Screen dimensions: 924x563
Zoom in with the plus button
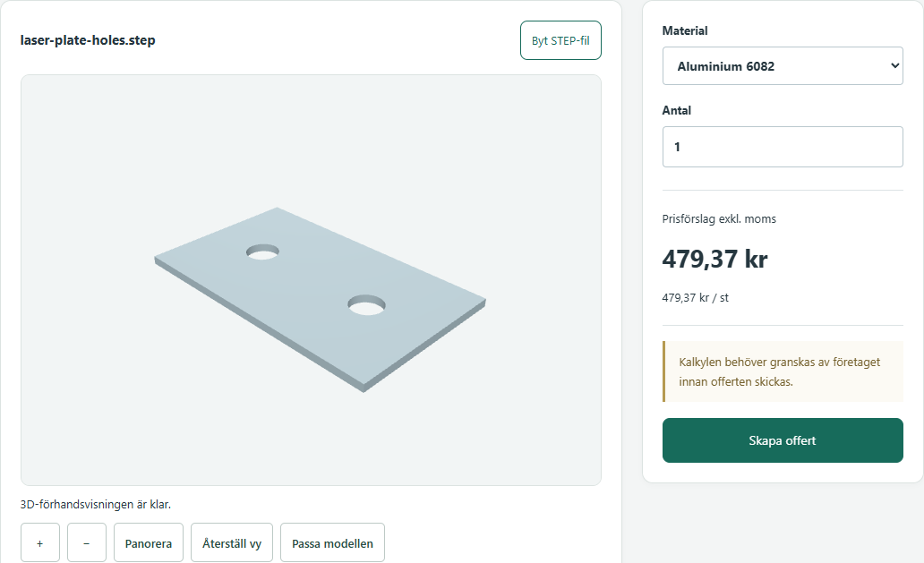click(40, 543)
